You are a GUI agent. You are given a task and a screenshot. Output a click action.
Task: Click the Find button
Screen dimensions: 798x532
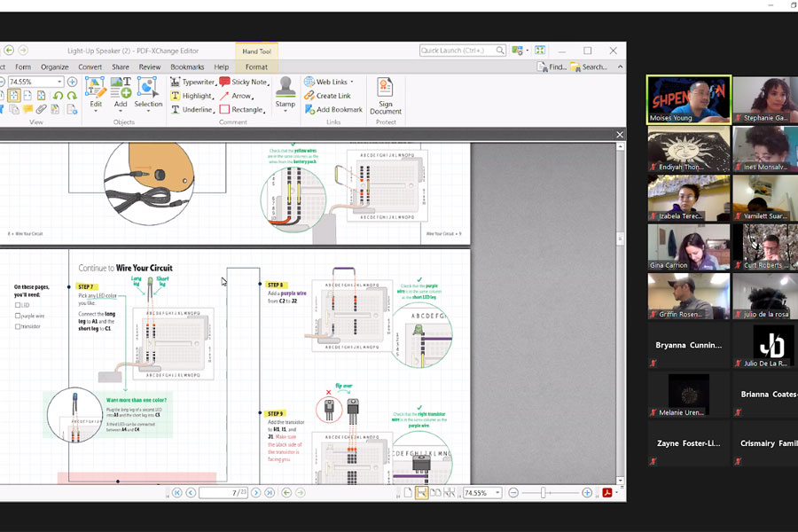click(x=552, y=66)
